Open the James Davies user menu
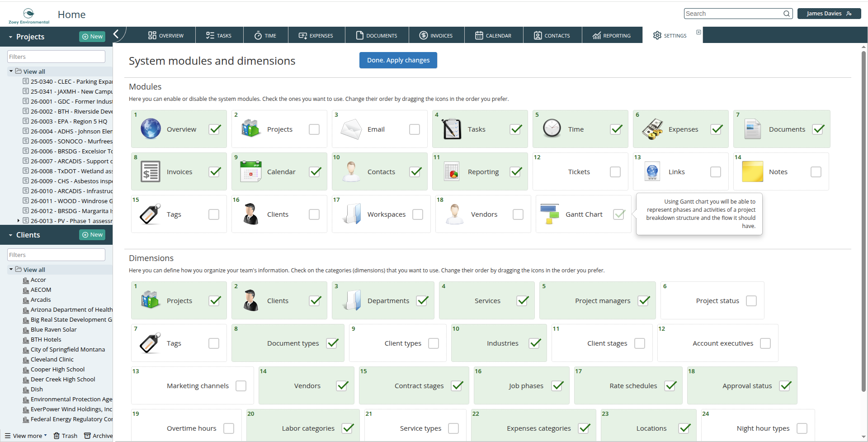The height and width of the screenshot is (442, 868). 829,14
